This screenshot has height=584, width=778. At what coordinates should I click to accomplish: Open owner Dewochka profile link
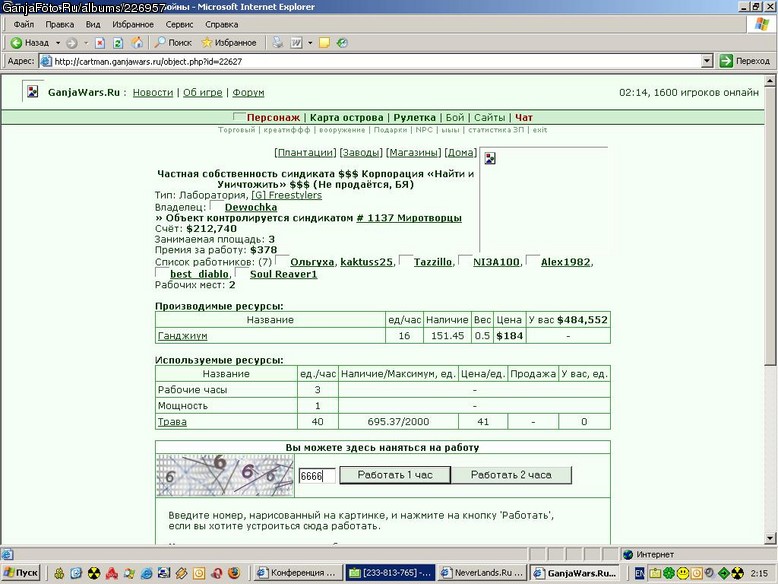pos(251,207)
